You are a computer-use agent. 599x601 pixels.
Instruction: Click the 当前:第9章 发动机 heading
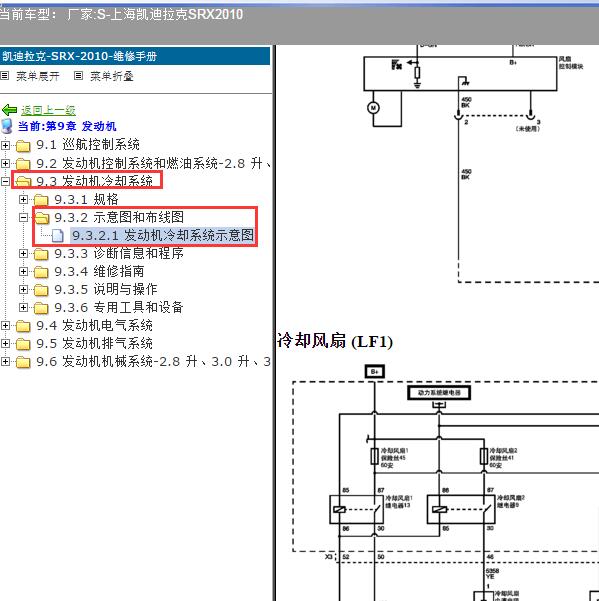pyautogui.click(x=67, y=126)
